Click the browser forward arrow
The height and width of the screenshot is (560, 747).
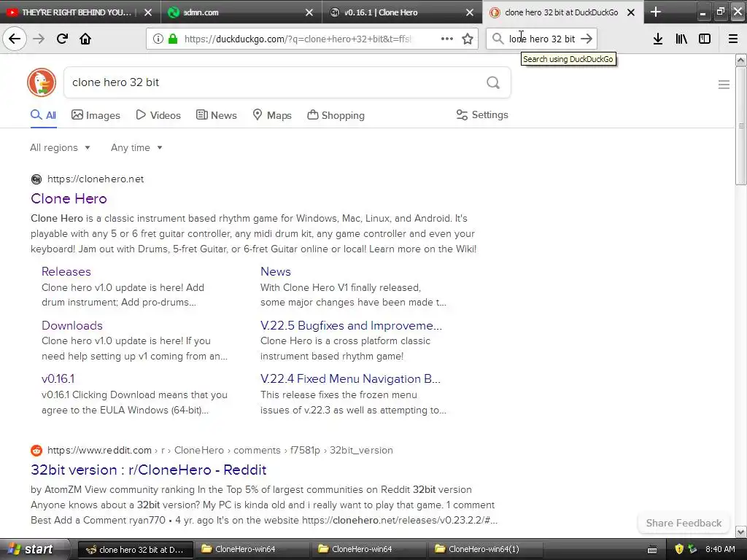[39, 39]
